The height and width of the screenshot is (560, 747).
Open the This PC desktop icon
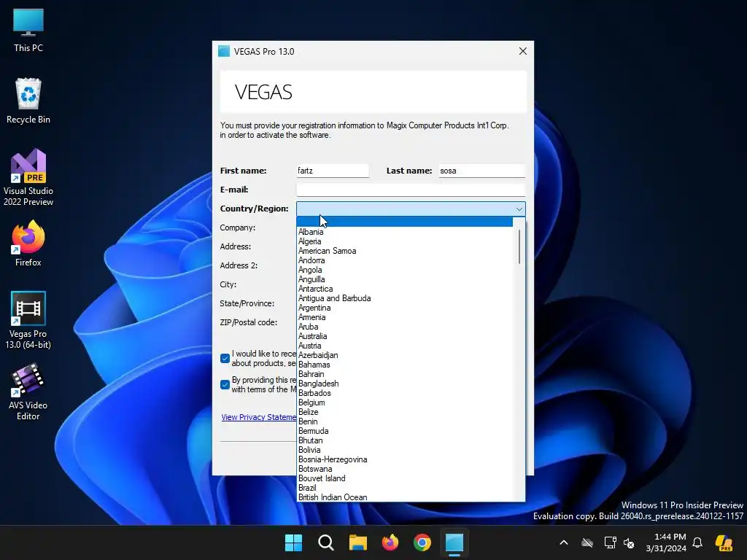tap(28, 31)
